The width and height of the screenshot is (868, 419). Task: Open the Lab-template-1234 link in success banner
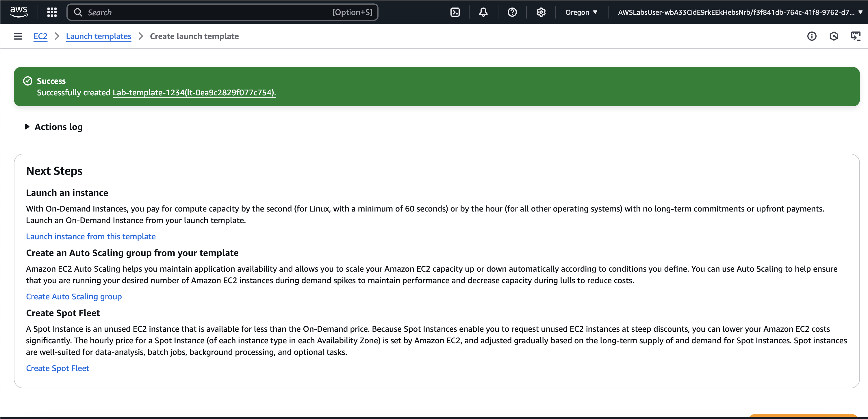coord(194,92)
